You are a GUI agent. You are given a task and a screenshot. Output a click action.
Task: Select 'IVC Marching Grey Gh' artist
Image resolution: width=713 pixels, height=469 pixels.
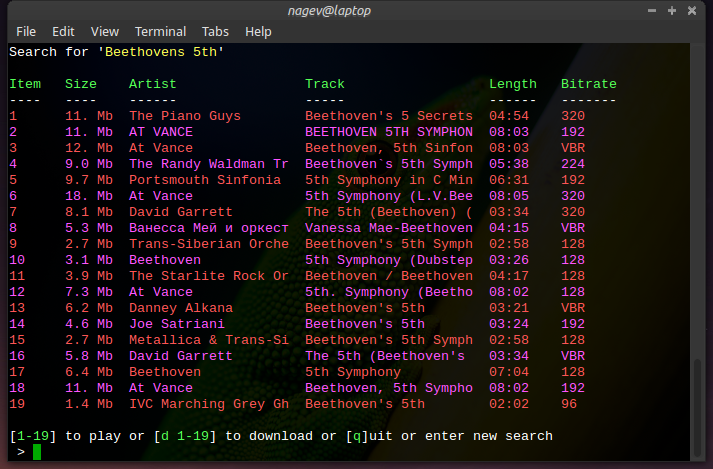[209, 404]
